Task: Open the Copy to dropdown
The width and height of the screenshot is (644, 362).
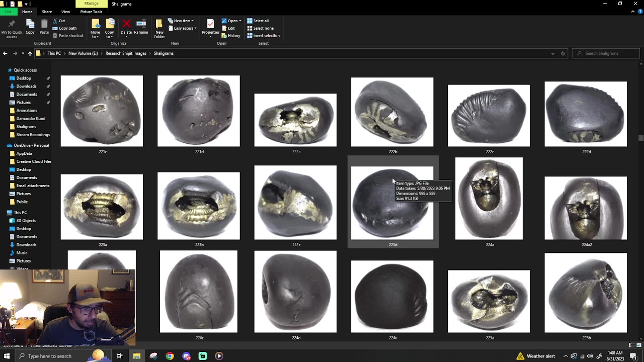Action: (x=109, y=29)
